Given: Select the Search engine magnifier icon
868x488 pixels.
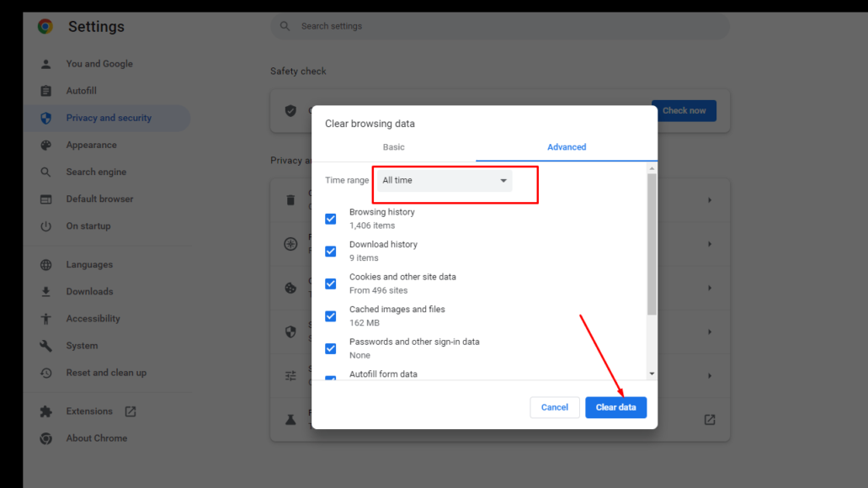Looking at the screenshot, I should point(45,172).
